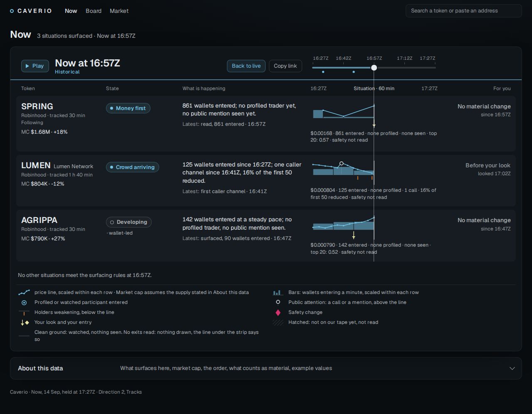Click the timeline slider handle at 16:57Z
532x414 pixels.
click(374, 68)
